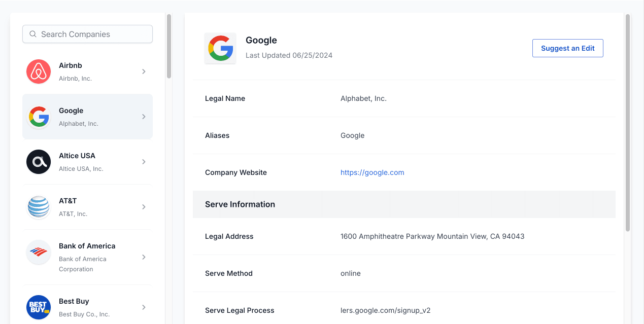
Task: Select Best Buy Co., Inc. entry
Action: (x=87, y=307)
